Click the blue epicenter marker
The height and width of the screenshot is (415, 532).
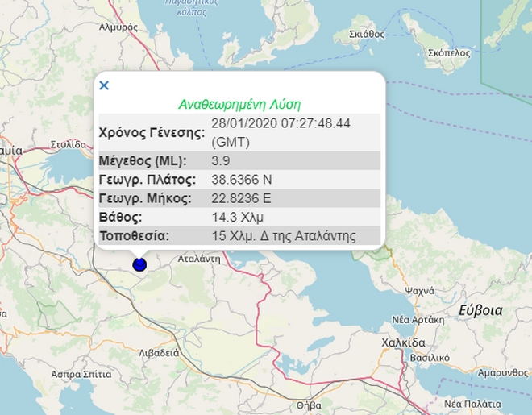[139, 264]
